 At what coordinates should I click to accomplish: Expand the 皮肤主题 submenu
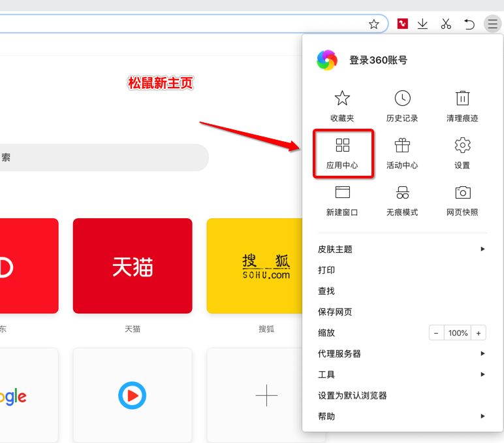pyautogui.click(x=402, y=249)
